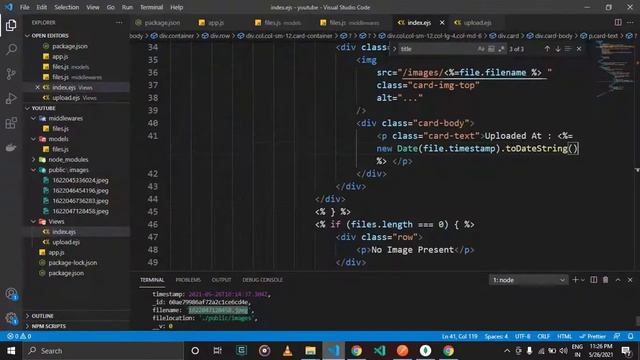Change language mode via HTML status item

(x=564, y=336)
